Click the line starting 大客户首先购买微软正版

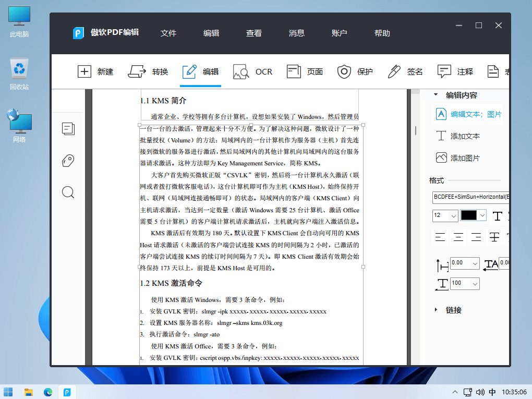click(255, 175)
